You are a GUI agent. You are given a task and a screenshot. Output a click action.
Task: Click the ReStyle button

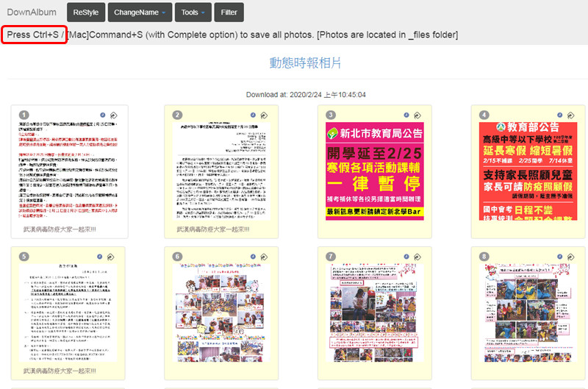pos(86,13)
